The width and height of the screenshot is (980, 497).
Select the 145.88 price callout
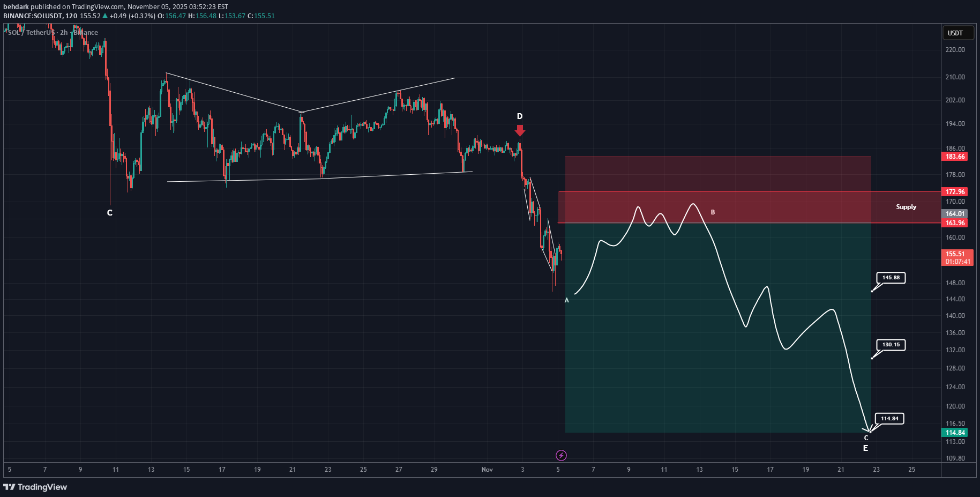[x=891, y=278]
